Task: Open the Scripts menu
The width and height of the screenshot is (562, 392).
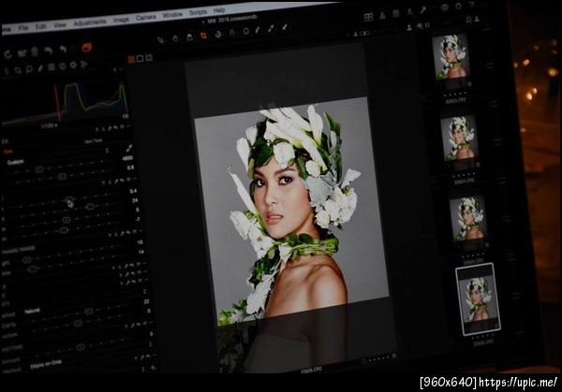Action: click(198, 12)
